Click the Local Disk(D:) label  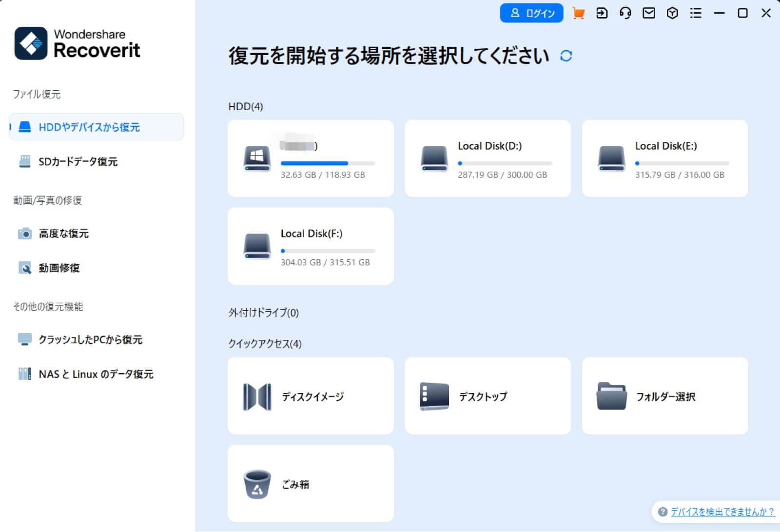[490, 146]
